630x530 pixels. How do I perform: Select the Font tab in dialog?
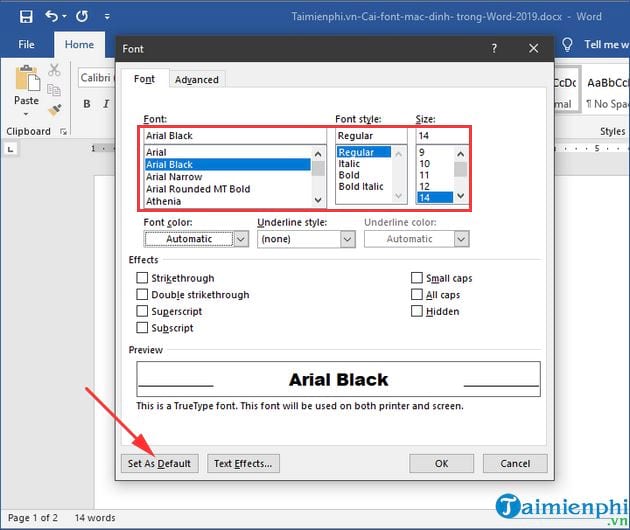click(144, 79)
